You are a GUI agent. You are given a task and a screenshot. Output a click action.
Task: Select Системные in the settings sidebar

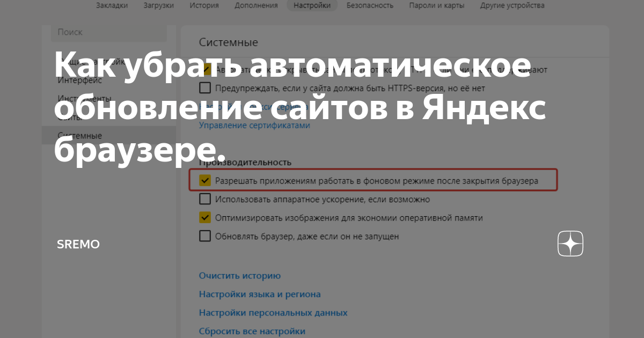tap(108, 136)
